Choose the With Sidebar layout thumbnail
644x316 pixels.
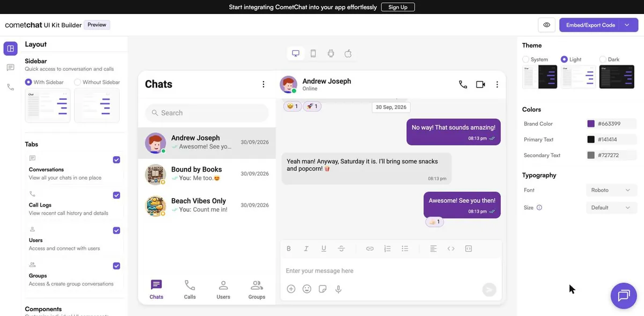[x=48, y=106]
